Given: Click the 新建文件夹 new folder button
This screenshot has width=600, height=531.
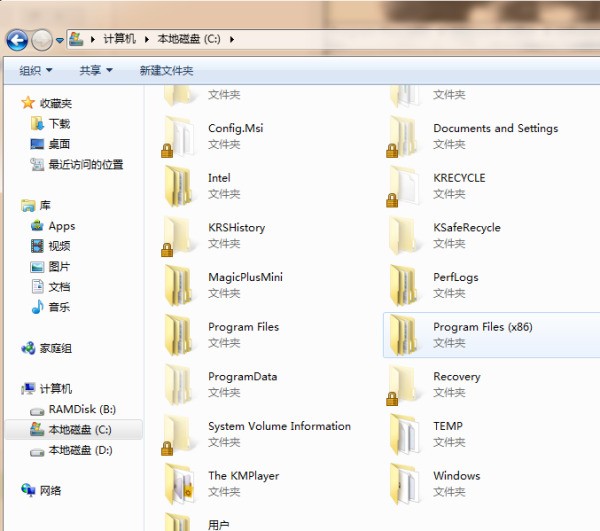Looking at the screenshot, I should 166,70.
